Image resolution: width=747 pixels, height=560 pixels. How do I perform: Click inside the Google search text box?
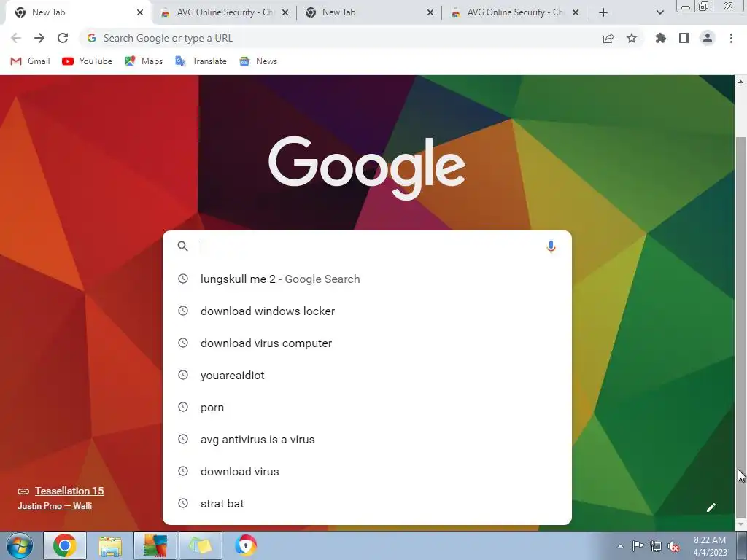[369, 246]
